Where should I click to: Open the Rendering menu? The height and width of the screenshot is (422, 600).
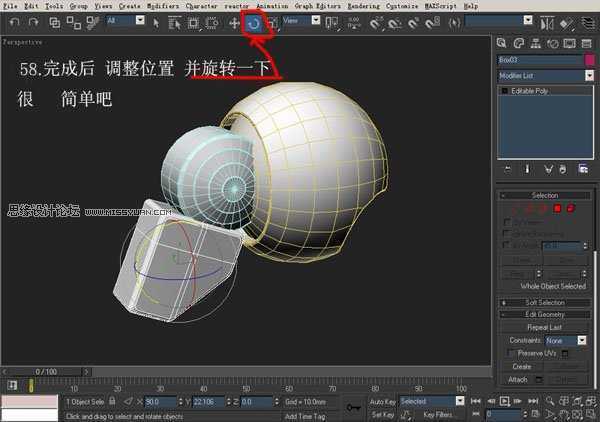click(x=364, y=6)
